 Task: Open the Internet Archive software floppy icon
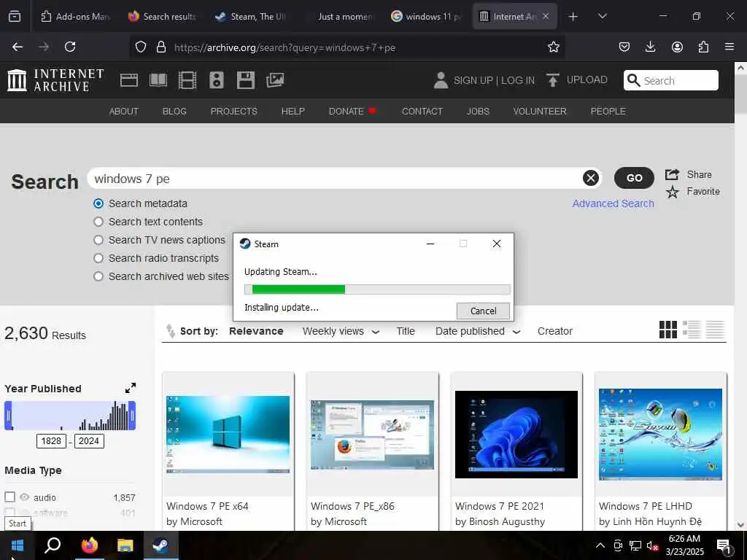[246, 80]
